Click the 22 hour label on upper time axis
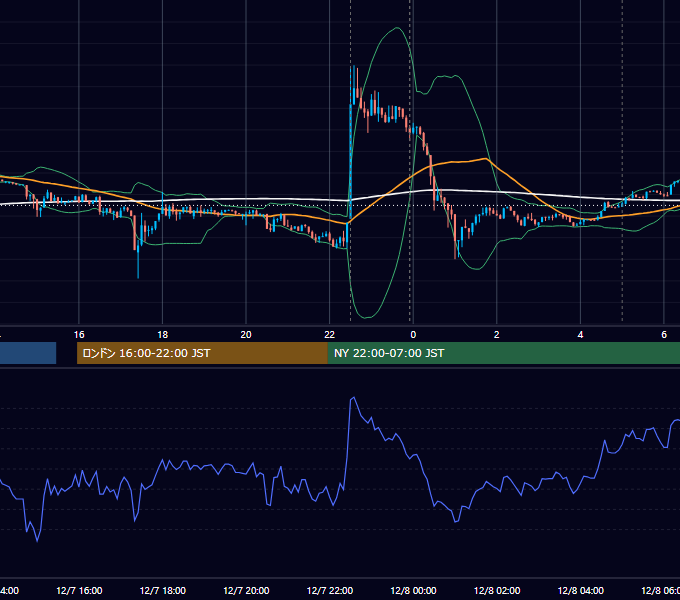Screen dimensions: 680x600 click(330, 335)
